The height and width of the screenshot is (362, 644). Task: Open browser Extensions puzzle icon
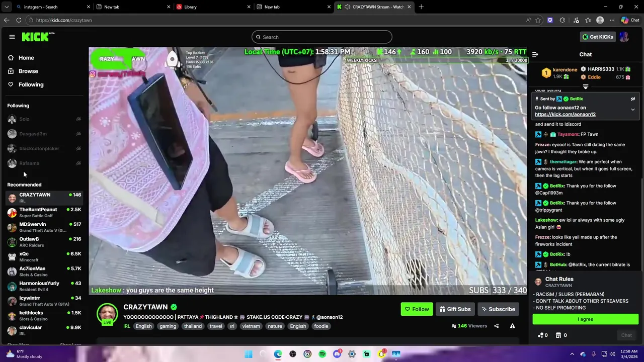[562, 20]
